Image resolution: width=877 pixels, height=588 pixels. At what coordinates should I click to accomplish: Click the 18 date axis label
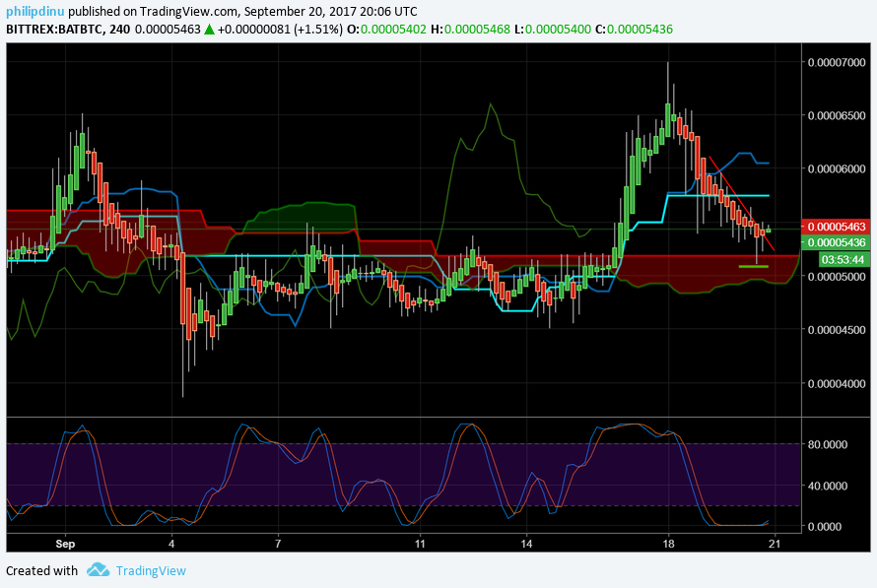point(668,544)
